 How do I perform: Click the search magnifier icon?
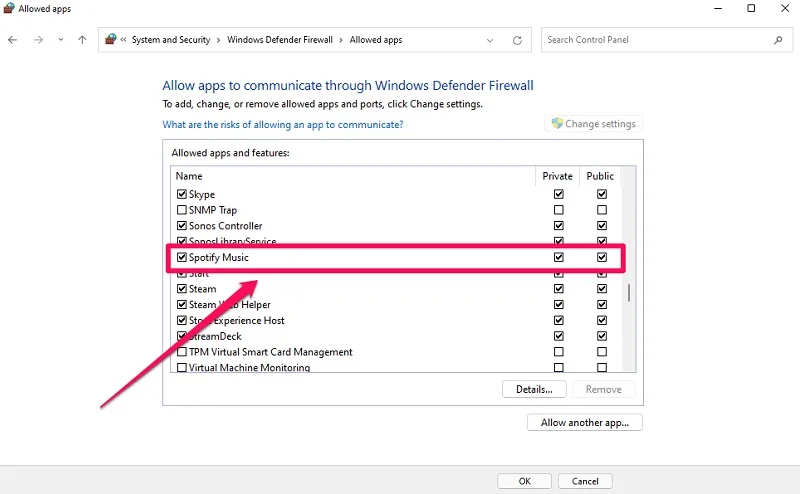click(x=778, y=40)
